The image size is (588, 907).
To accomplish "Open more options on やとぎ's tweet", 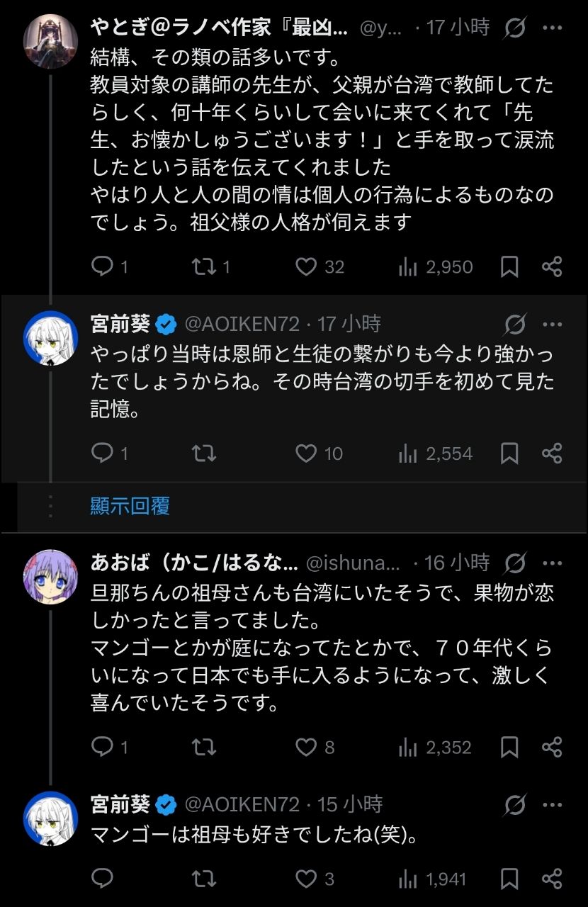I will pos(552,28).
